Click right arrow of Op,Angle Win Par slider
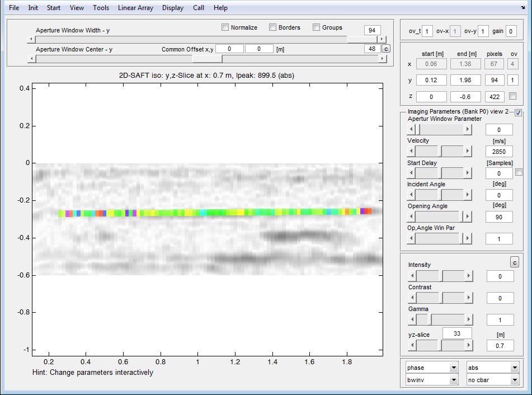This screenshot has width=532, height=395. point(468,238)
